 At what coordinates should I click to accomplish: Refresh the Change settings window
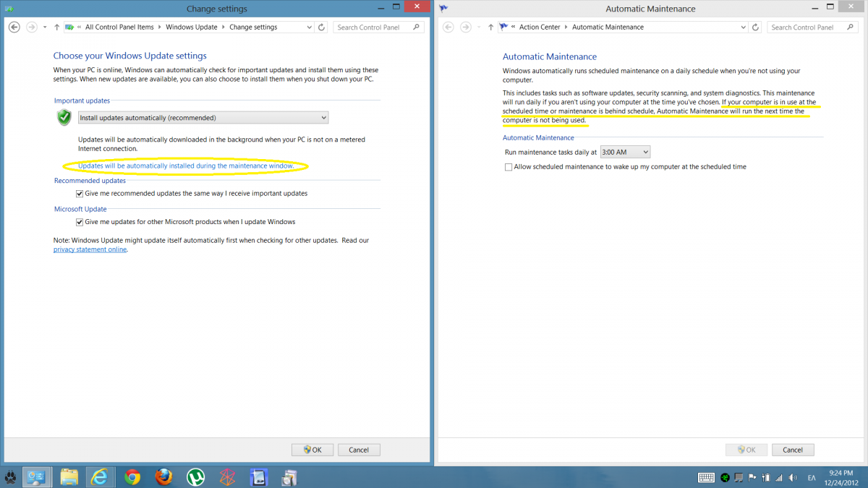pos(322,27)
